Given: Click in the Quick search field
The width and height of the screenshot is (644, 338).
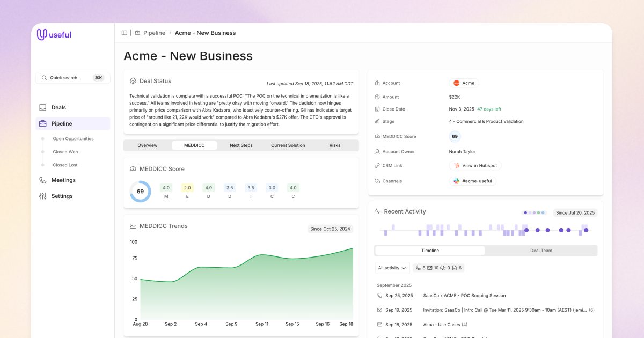Looking at the screenshot, I should coord(73,78).
